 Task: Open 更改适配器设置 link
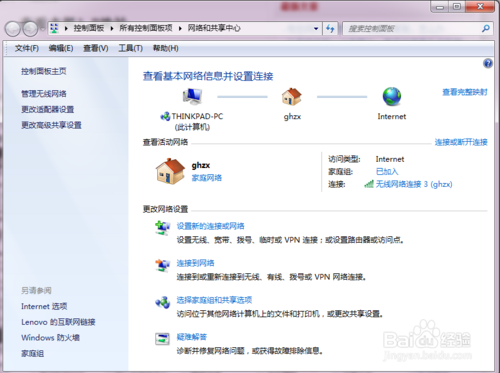tap(48, 109)
